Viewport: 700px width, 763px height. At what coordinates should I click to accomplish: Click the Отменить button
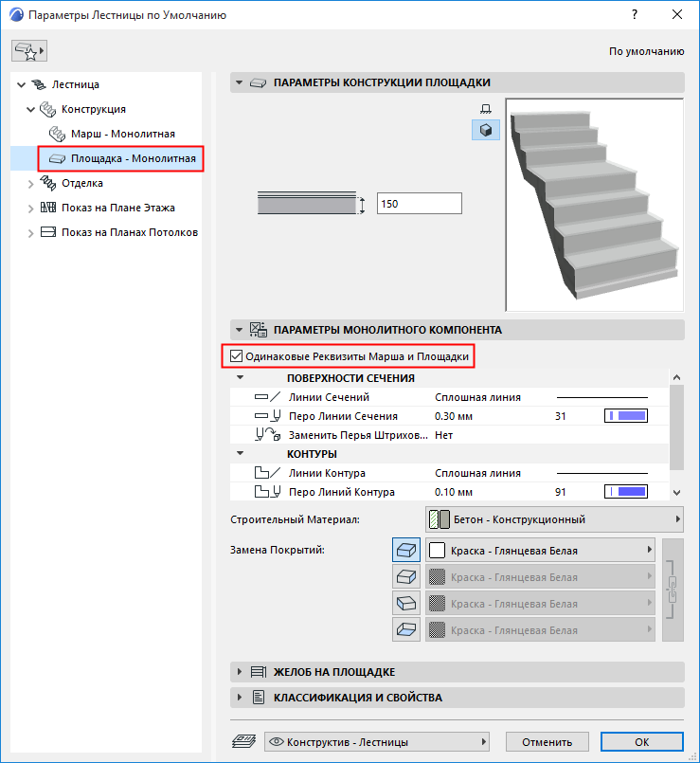tap(547, 741)
